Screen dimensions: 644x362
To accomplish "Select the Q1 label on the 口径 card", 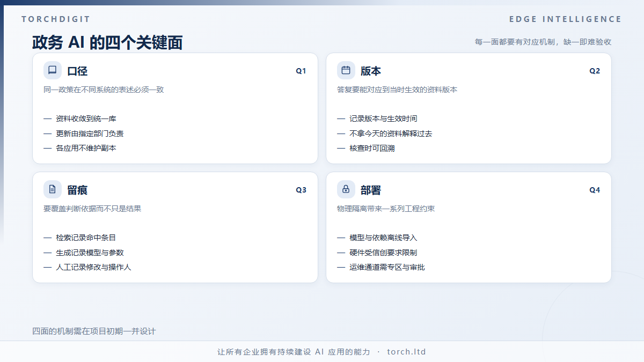I will coord(301,71).
